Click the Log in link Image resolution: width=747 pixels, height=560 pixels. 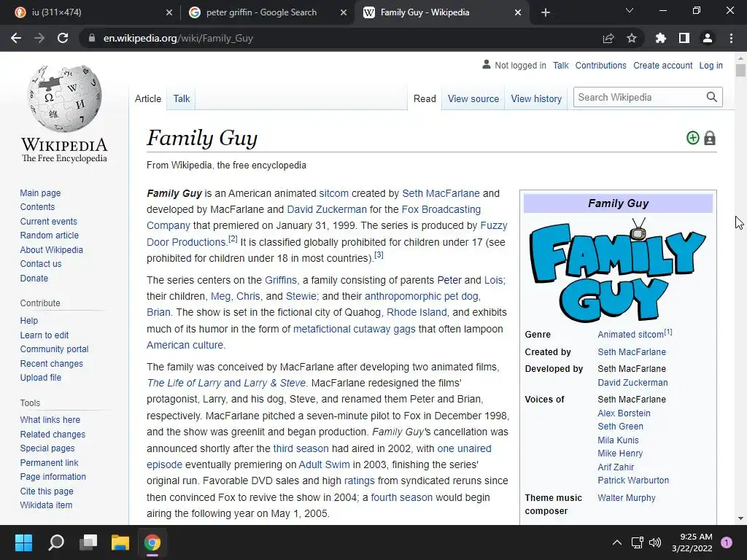[x=711, y=65]
